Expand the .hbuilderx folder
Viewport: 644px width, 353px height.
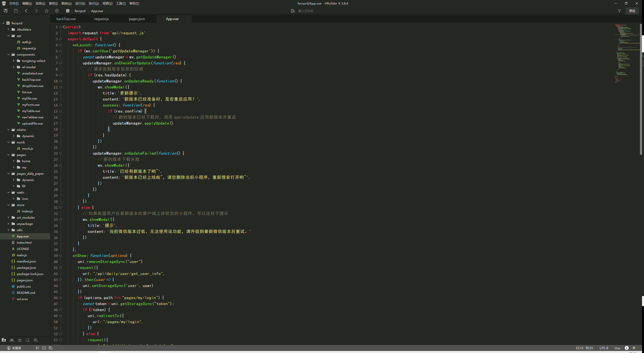tap(8, 29)
